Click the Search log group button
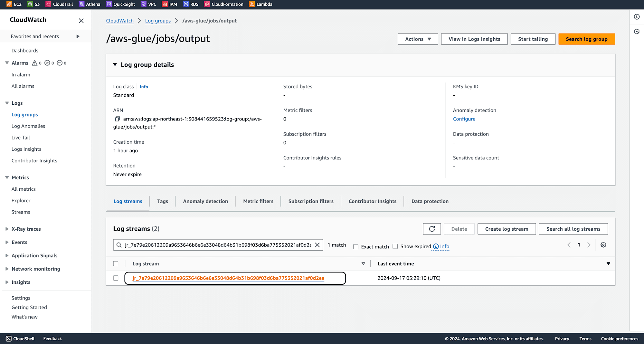Viewport: 644px width, 344px height. pyautogui.click(x=587, y=39)
